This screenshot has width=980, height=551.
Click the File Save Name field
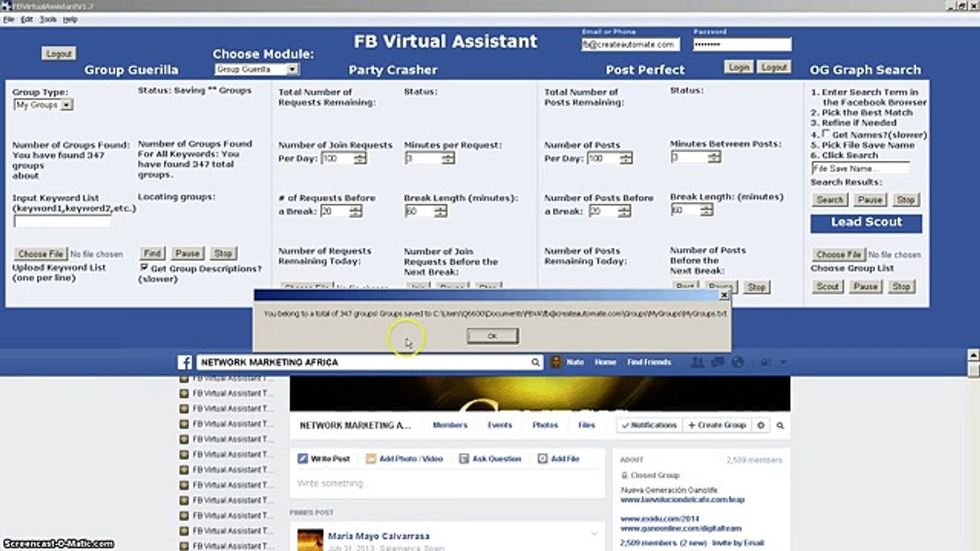[x=861, y=168]
